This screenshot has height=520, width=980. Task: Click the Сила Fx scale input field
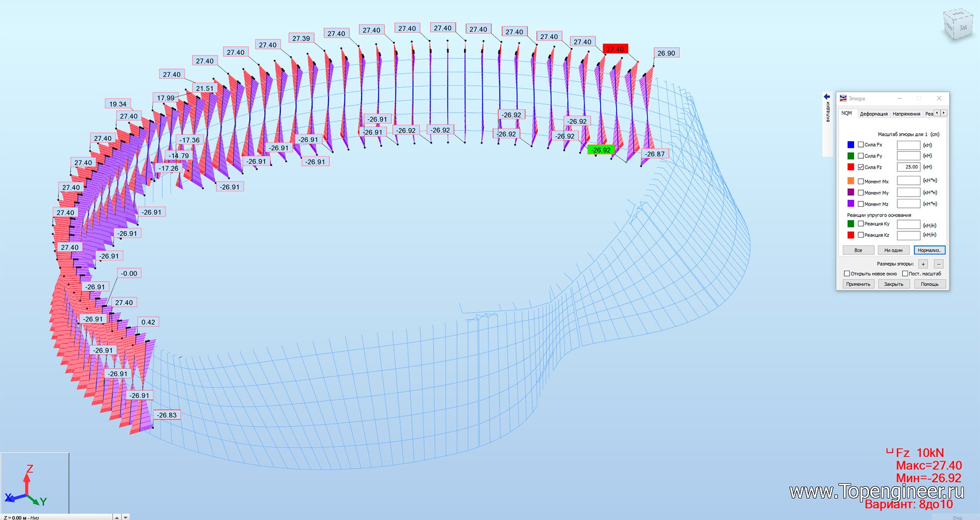pyautogui.click(x=908, y=145)
